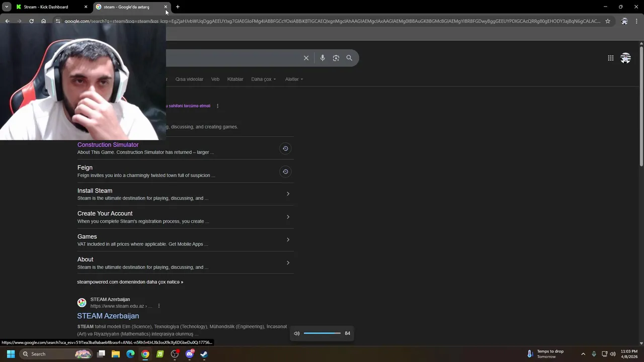Expand the Alətlər tools dropdown
644x362 pixels.
coord(294,79)
